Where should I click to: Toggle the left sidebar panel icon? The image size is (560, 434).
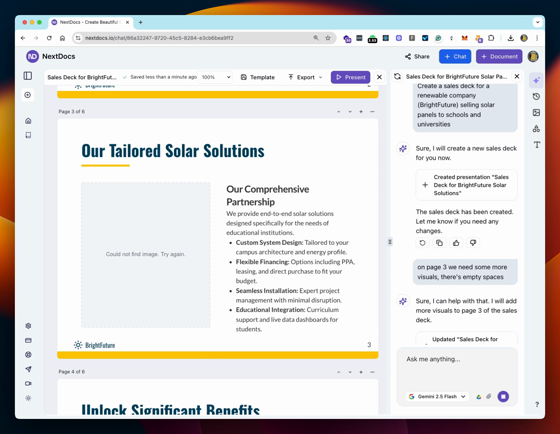click(x=28, y=76)
